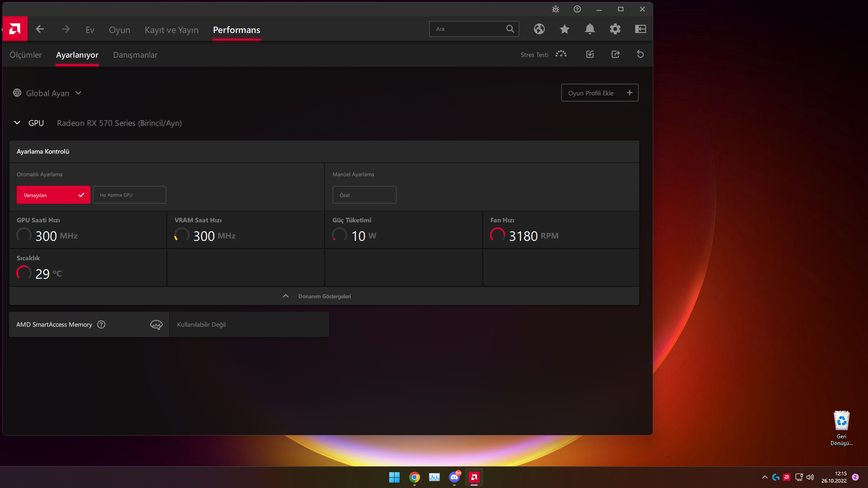Go forward with the right arrow
Screen dimensions: 868x488
66,29
